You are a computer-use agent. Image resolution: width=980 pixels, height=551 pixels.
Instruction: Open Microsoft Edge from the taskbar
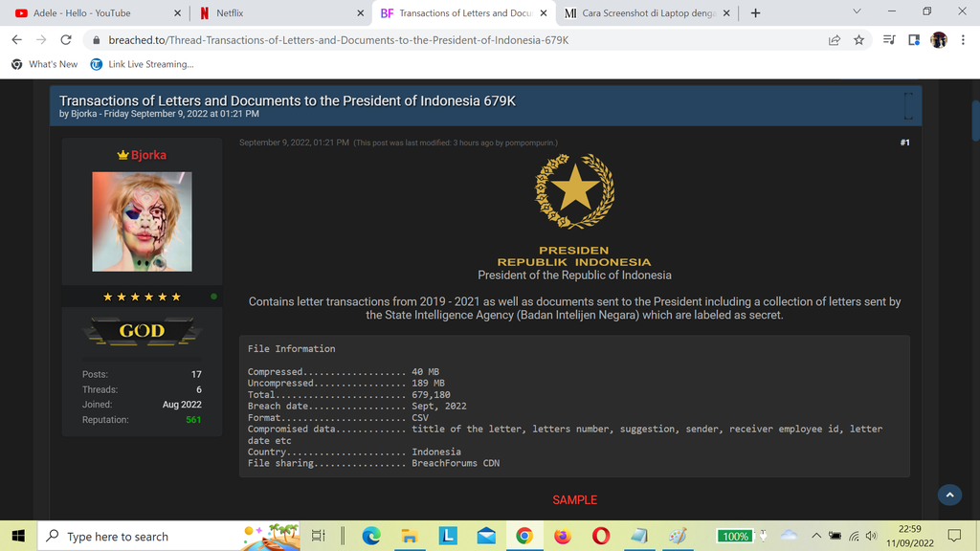pyautogui.click(x=370, y=536)
